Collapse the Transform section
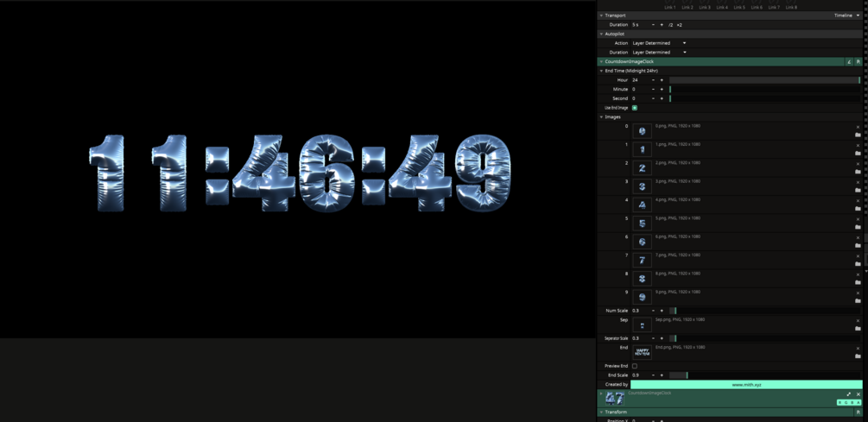 tap(602, 412)
